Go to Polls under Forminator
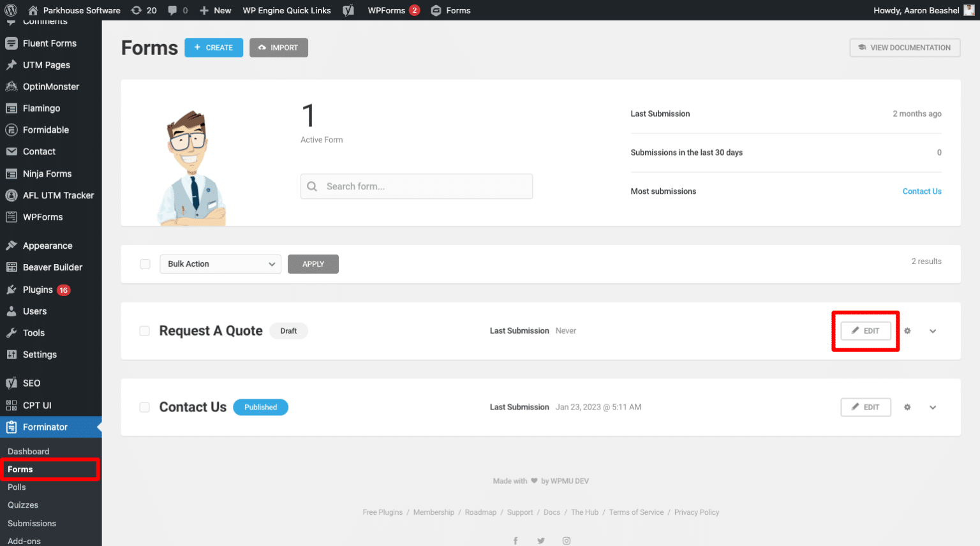Viewport: 980px width, 546px height. [x=17, y=487]
